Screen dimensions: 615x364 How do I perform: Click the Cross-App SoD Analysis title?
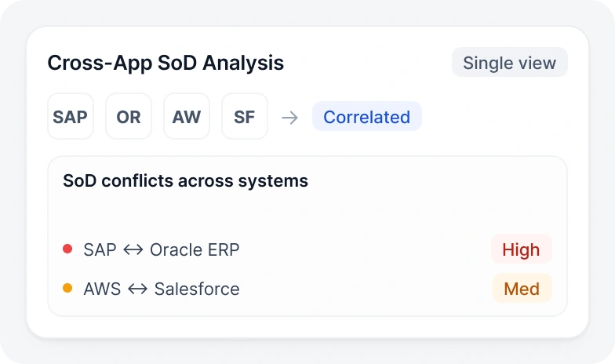(166, 63)
